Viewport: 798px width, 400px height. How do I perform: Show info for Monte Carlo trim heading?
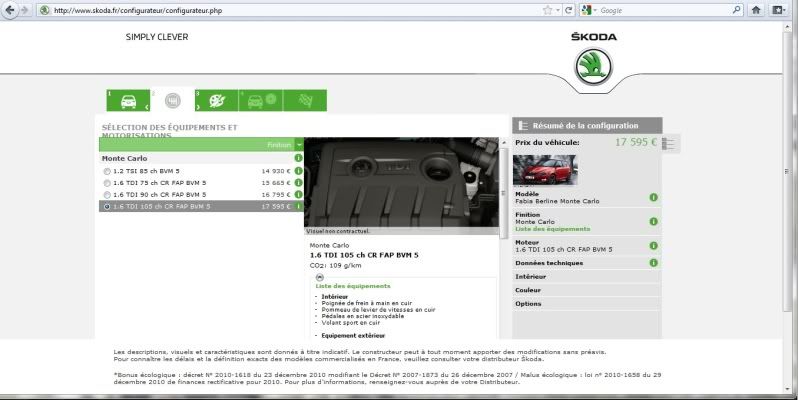tap(298, 158)
